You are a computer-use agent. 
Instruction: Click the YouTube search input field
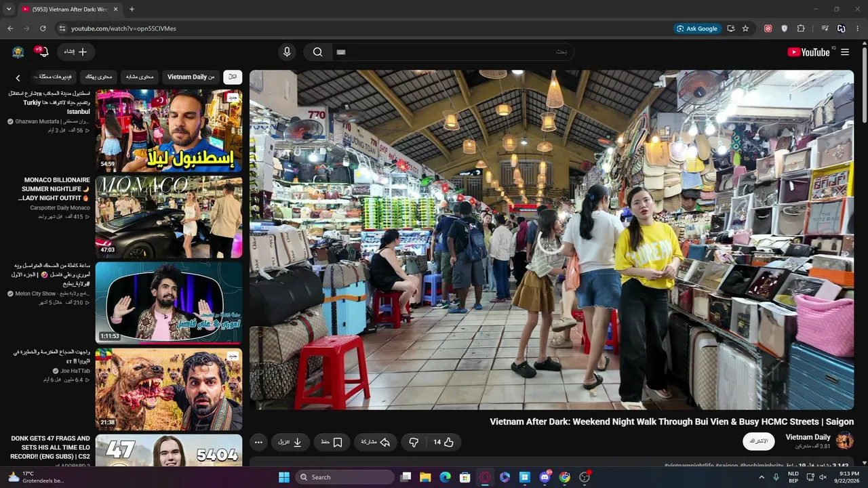tap(452, 52)
